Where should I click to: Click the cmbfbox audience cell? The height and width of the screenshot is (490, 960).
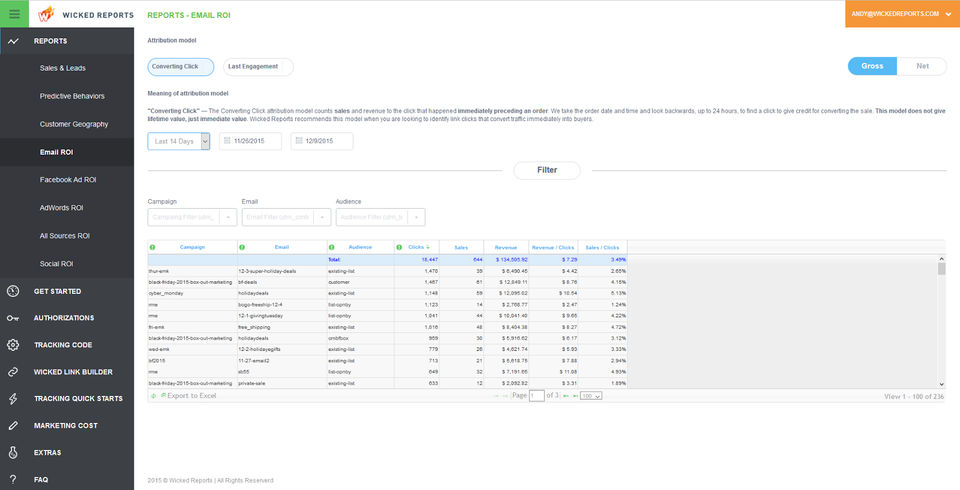pos(361,338)
